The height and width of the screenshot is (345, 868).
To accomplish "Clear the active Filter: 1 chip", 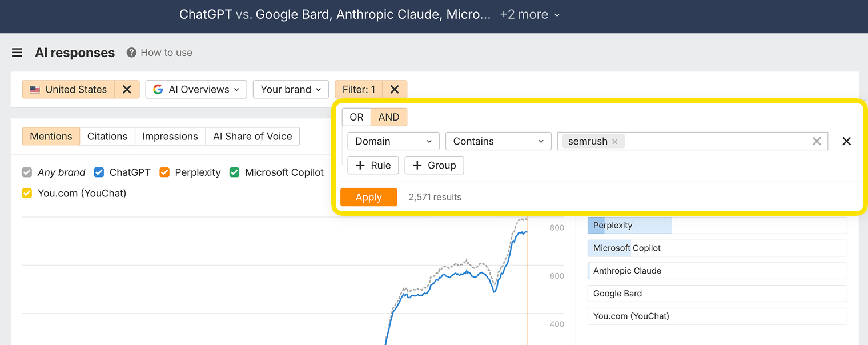I will click(x=394, y=89).
